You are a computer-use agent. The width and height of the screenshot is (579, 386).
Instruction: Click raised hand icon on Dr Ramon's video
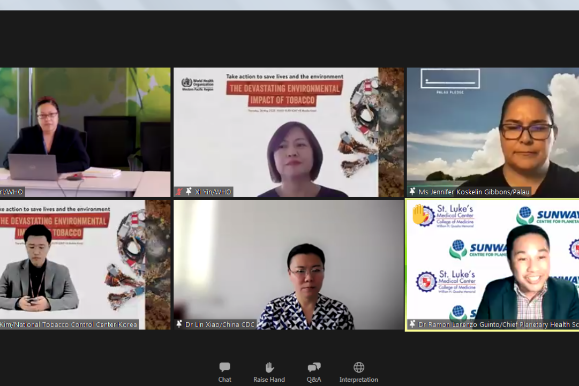coord(418,214)
